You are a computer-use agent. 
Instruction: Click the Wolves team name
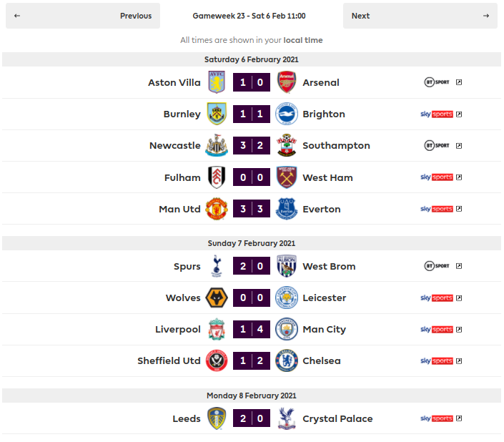tap(183, 298)
